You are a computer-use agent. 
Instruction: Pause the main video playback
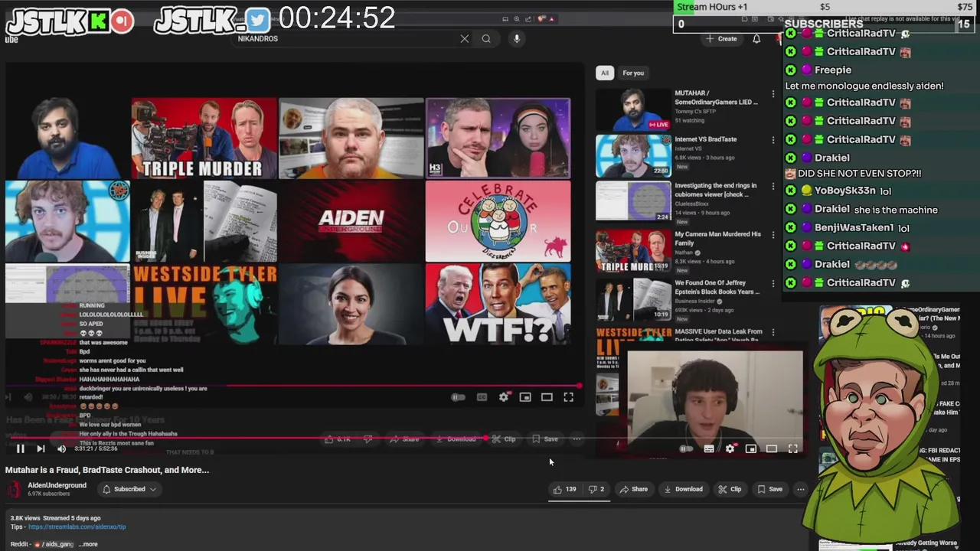[21, 448]
